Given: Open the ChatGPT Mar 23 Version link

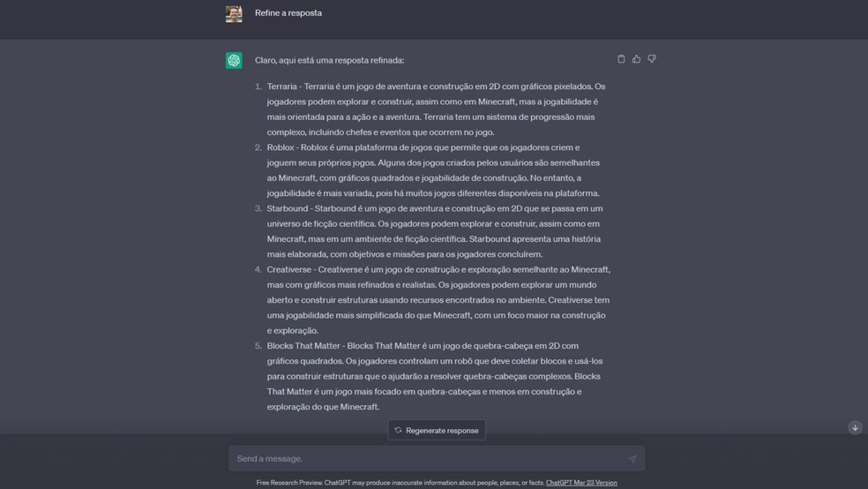Looking at the screenshot, I should (x=581, y=483).
